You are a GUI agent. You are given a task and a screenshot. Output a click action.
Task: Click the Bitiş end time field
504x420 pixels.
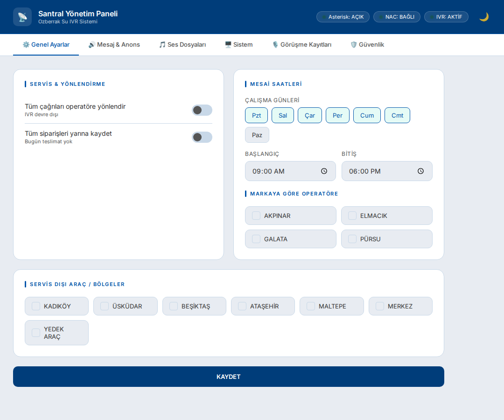[x=387, y=171]
